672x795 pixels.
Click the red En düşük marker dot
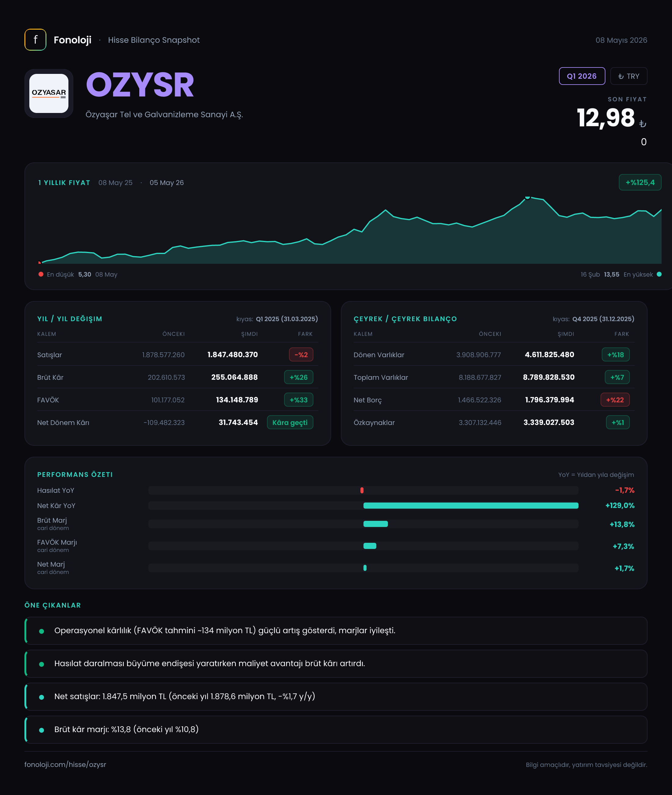[41, 274]
